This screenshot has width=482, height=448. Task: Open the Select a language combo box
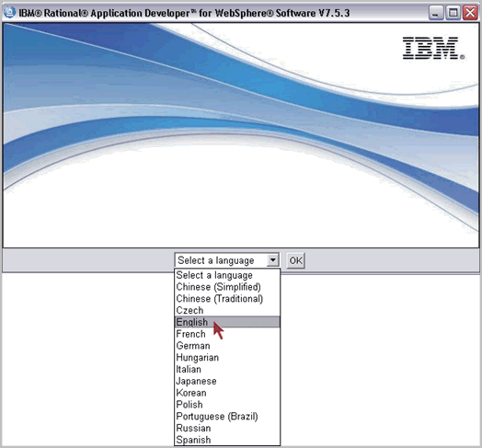click(x=227, y=260)
